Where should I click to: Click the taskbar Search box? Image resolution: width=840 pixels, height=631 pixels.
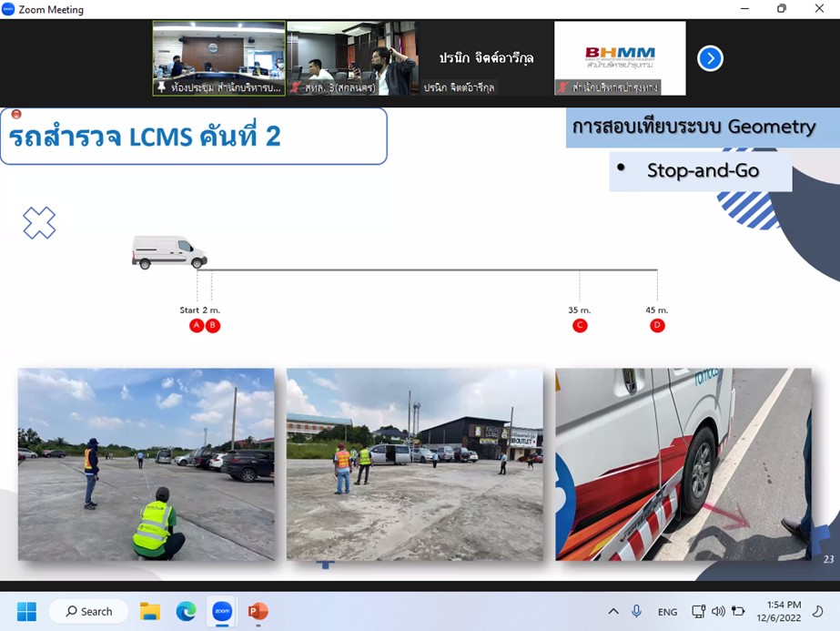click(88, 611)
